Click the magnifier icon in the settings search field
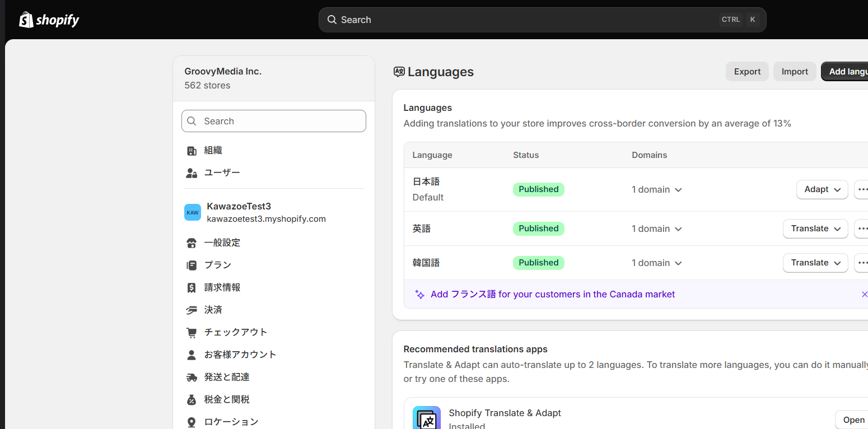 click(192, 121)
